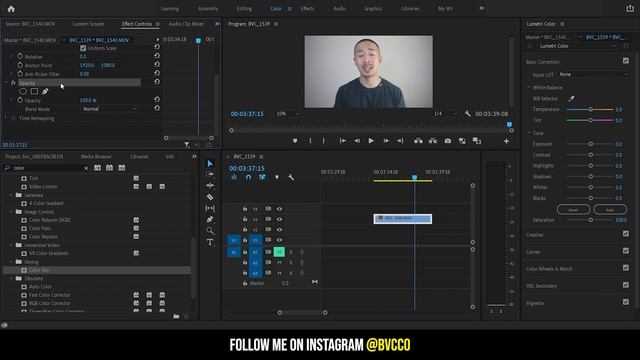Click the effects search field
Screen dimensions: 640x360
click(x=47, y=168)
